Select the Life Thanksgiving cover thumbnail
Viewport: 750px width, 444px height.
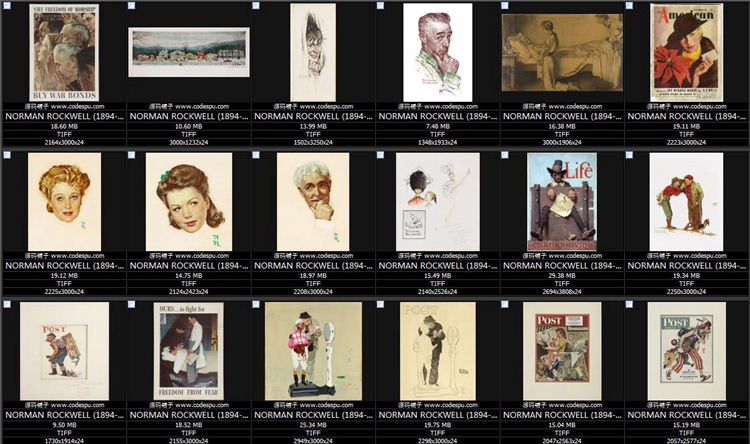[562, 202]
